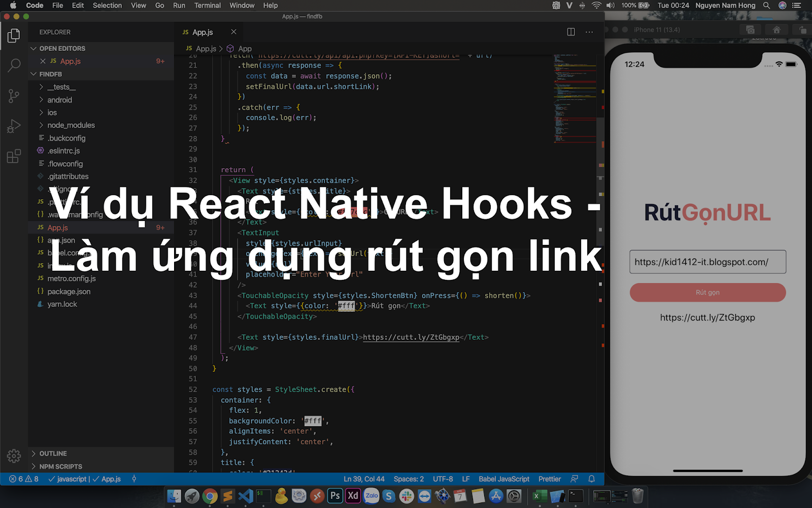Open TeamViewer from the dock

(x=424, y=496)
